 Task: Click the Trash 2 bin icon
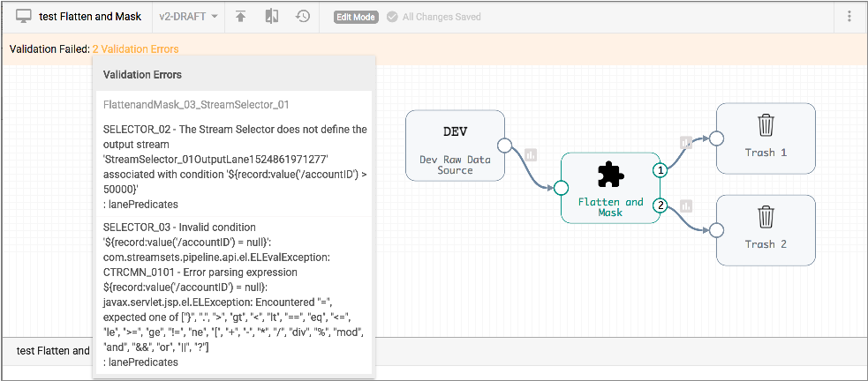click(x=766, y=217)
